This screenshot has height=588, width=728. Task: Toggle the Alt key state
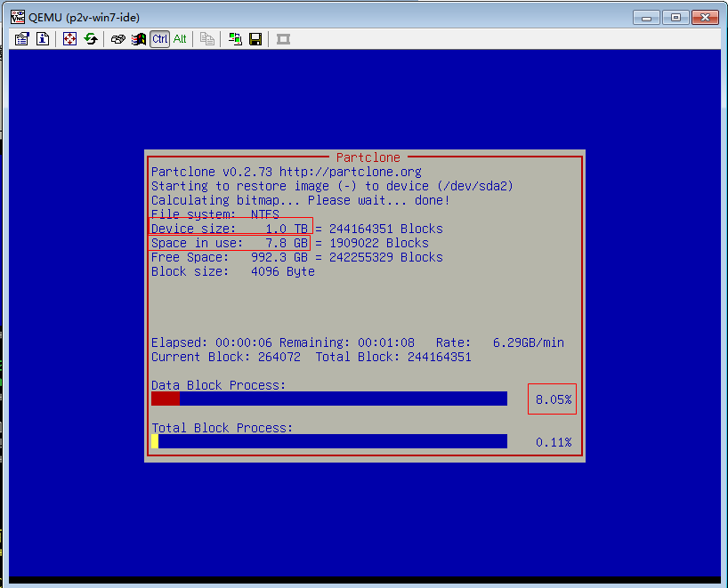(180, 39)
